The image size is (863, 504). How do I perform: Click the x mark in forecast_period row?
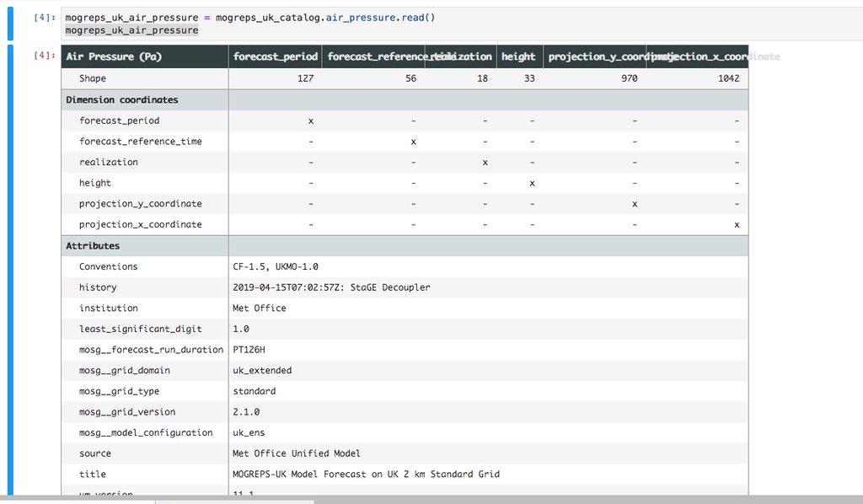click(x=311, y=121)
